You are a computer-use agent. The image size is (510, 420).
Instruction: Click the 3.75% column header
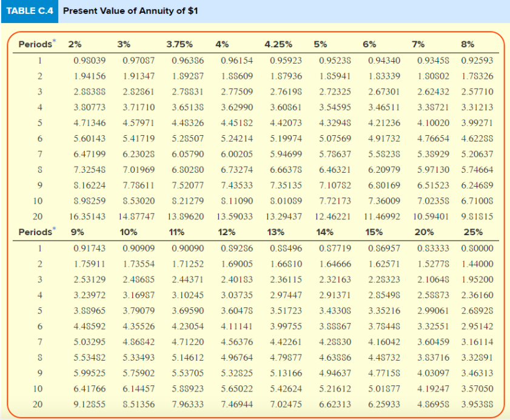pyautogui.click(x=180, y=44)
